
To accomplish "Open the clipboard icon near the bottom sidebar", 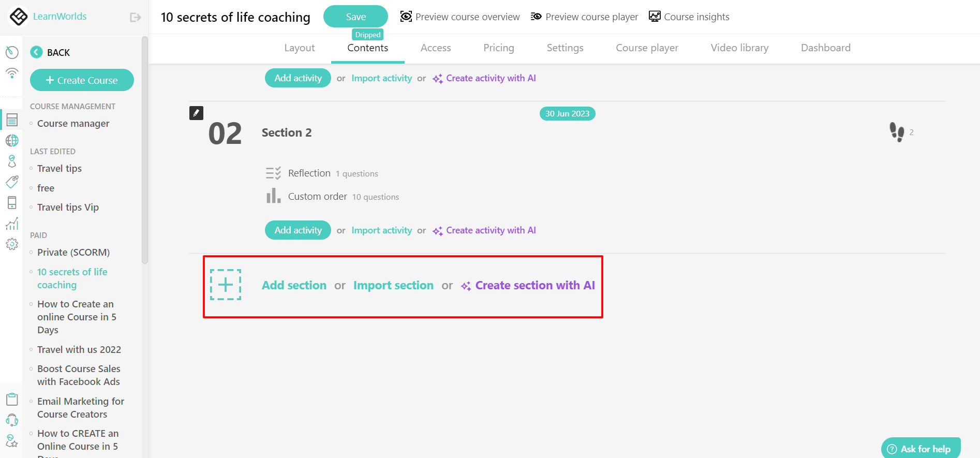I will pos(12,399).
